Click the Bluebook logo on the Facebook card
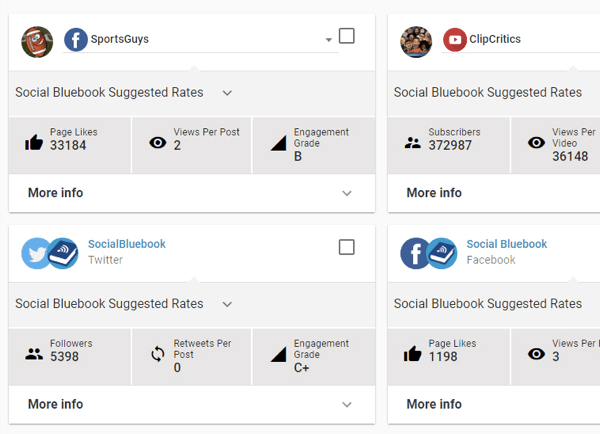 tap(442, 253)
